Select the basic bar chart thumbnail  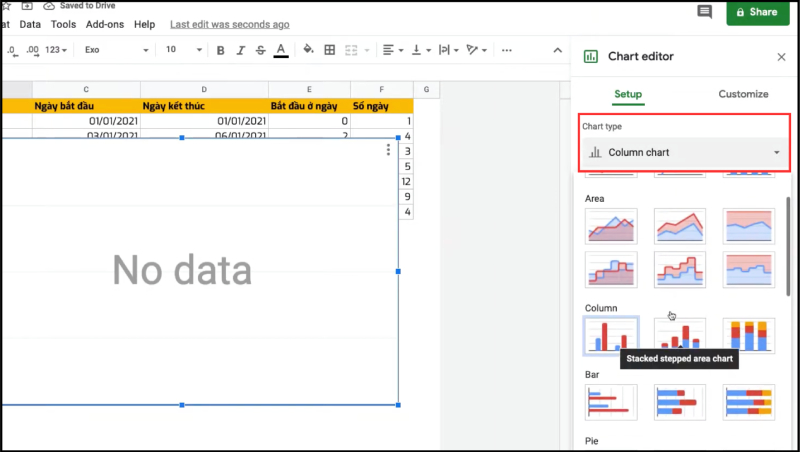click(611, 402)
